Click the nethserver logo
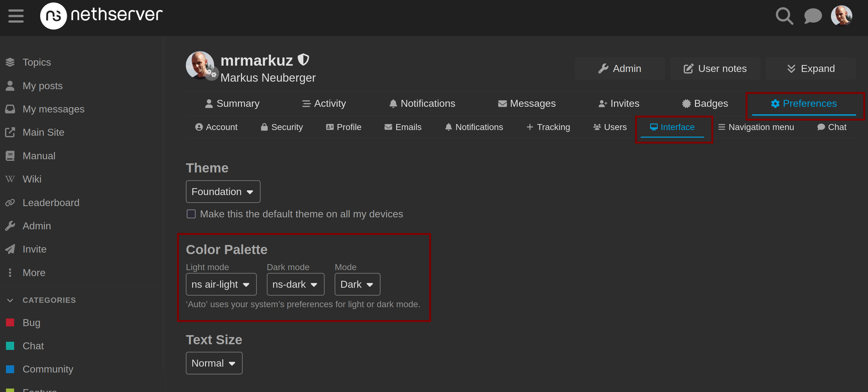 [101, 15]
